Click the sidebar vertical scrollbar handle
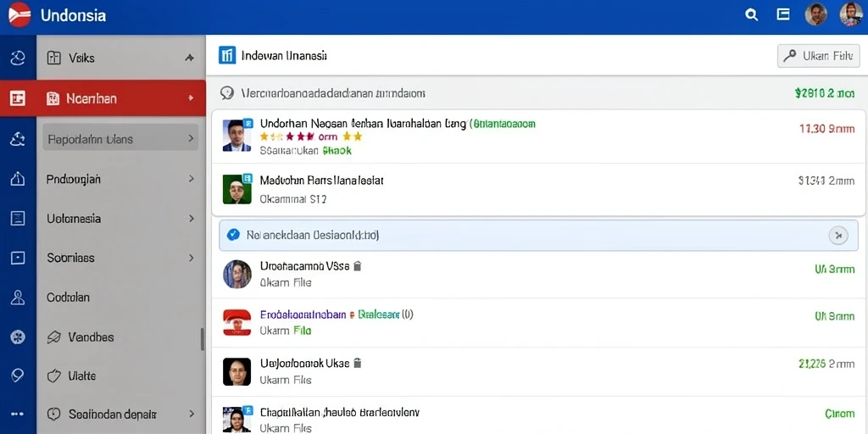 pyautogui.click(x=202, y=338)
